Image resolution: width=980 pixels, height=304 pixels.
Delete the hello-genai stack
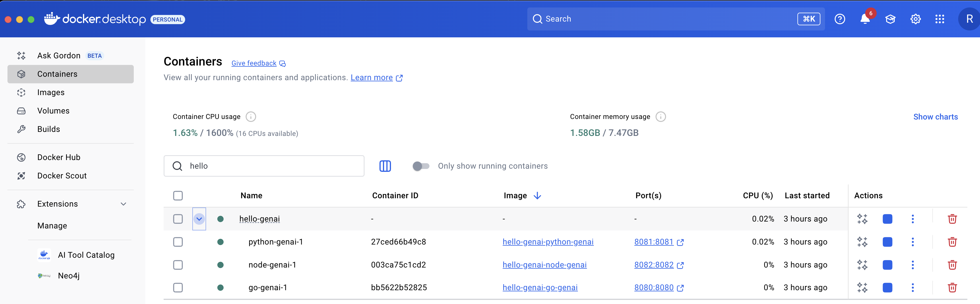[952, 219]
